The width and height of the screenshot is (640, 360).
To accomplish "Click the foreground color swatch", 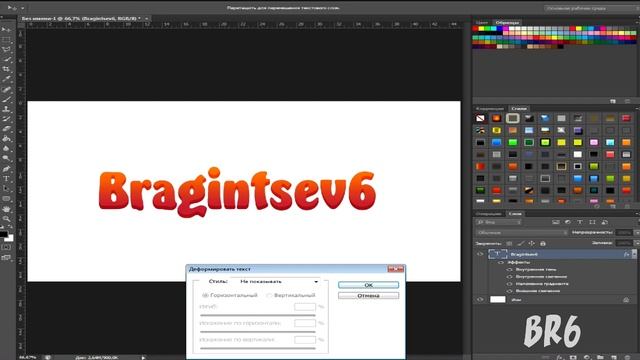I will tap(3, 234).
